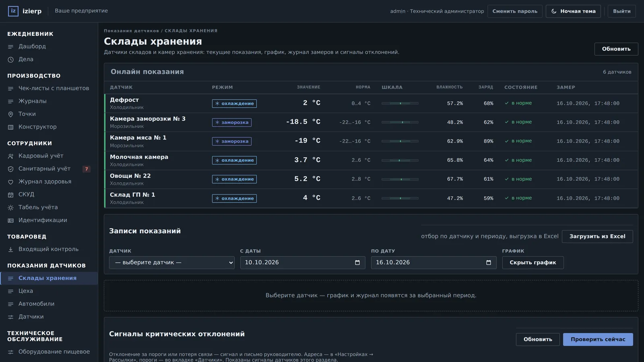Click the Камера заморозки № 3 sensor name
644x362 pixels.
point(148,119)
